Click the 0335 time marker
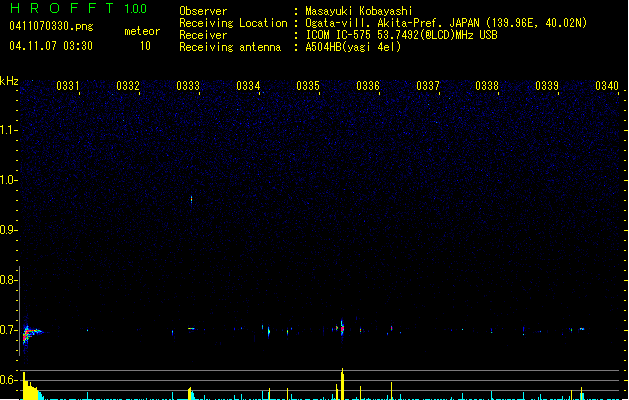The image size is (629, 400). tap(308, 86)
